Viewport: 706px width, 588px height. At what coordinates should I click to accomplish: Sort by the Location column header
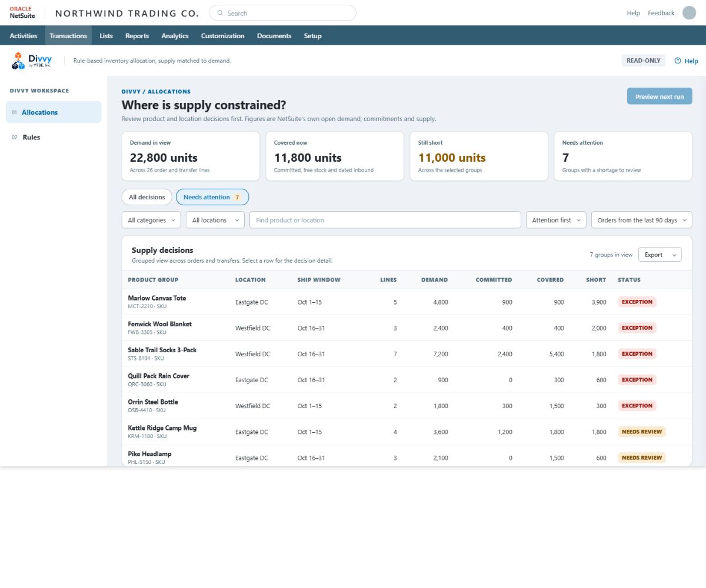point(251,280)
